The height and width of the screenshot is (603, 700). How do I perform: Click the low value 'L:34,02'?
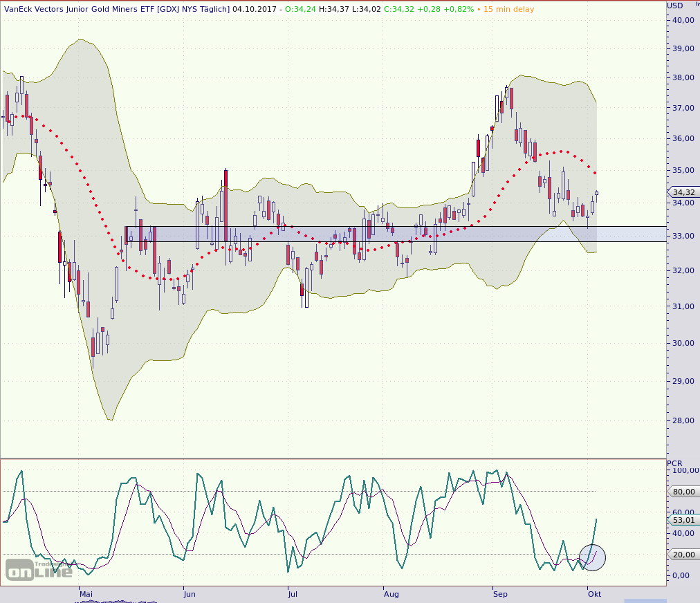(367, 9)
